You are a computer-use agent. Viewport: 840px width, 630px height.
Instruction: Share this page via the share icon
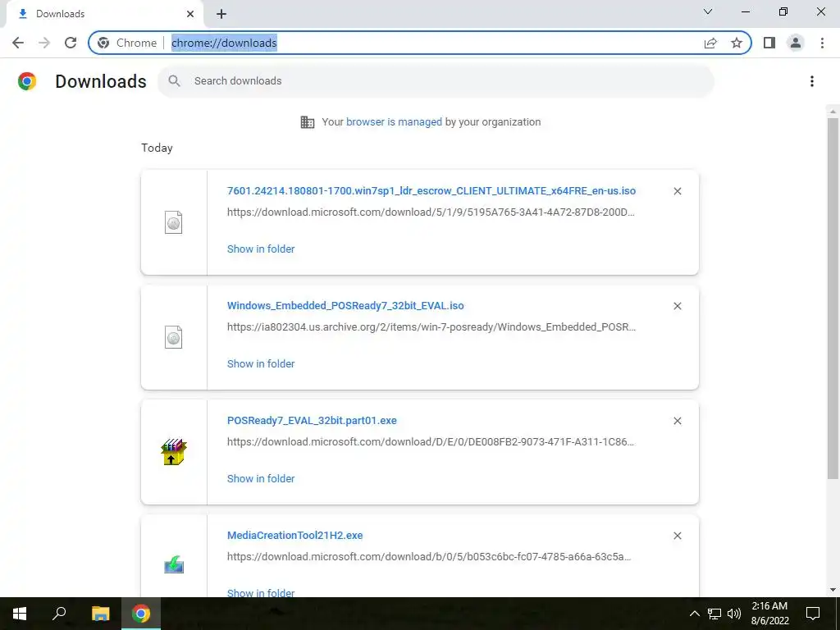point(710,43)
